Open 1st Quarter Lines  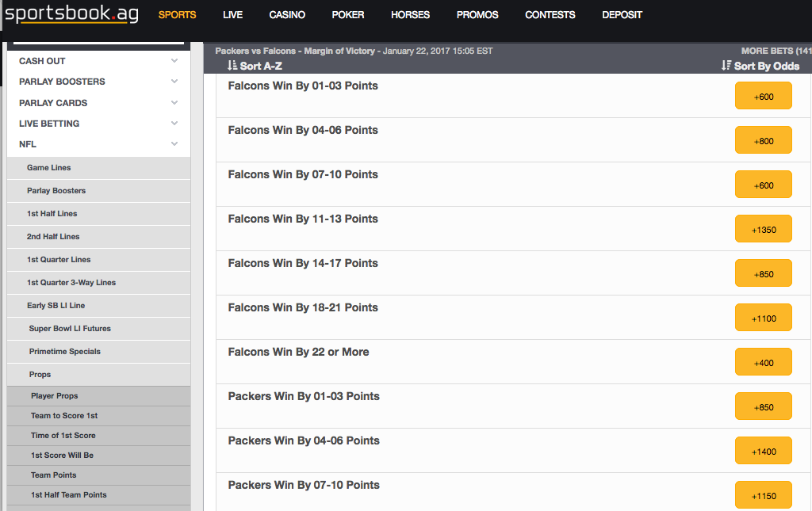click(98, 260)
